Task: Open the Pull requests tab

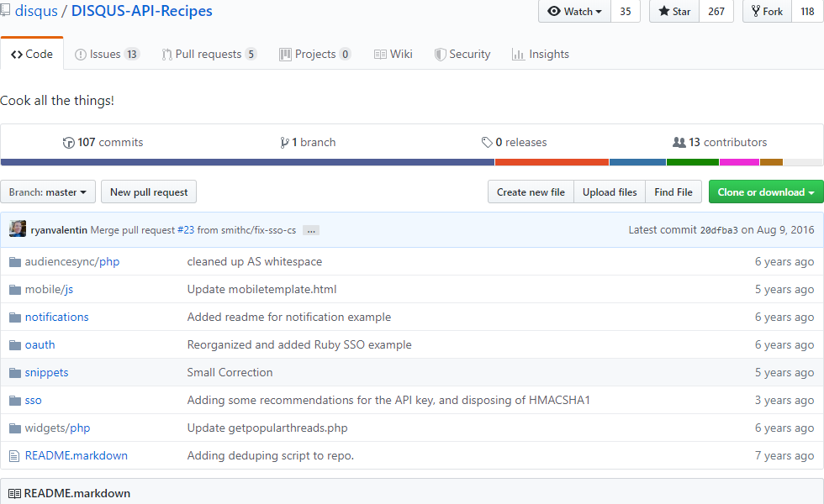Action: pos(209,54)
